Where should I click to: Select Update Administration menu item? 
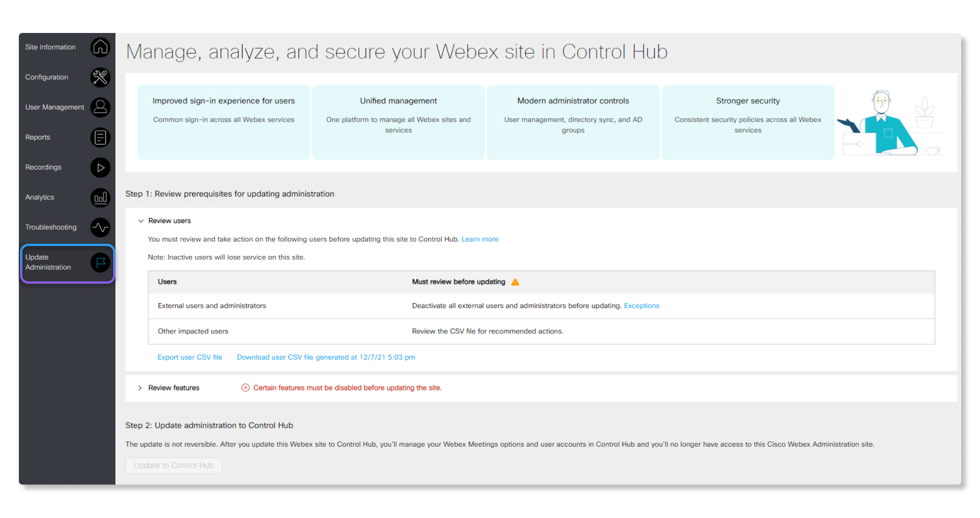click(48, 263)
